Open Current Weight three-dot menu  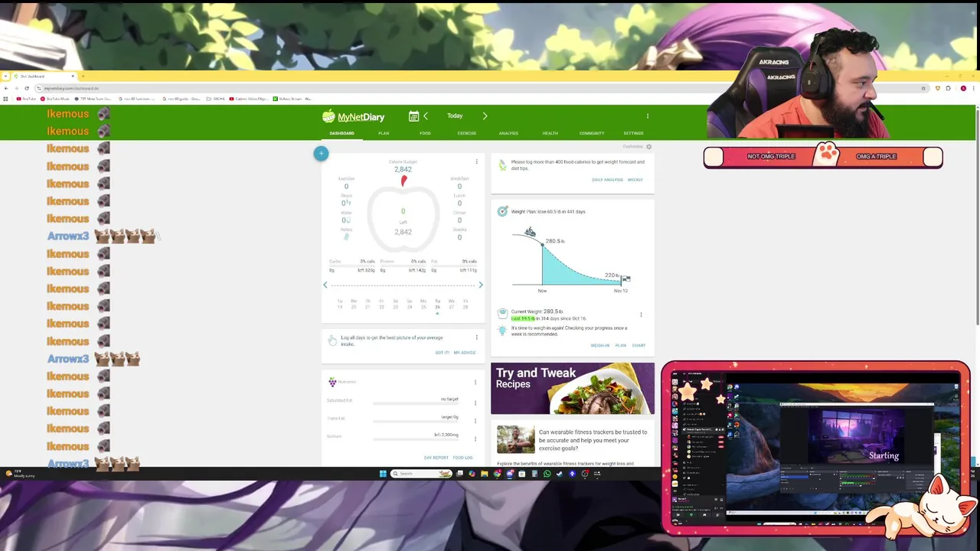coord(641,315)
